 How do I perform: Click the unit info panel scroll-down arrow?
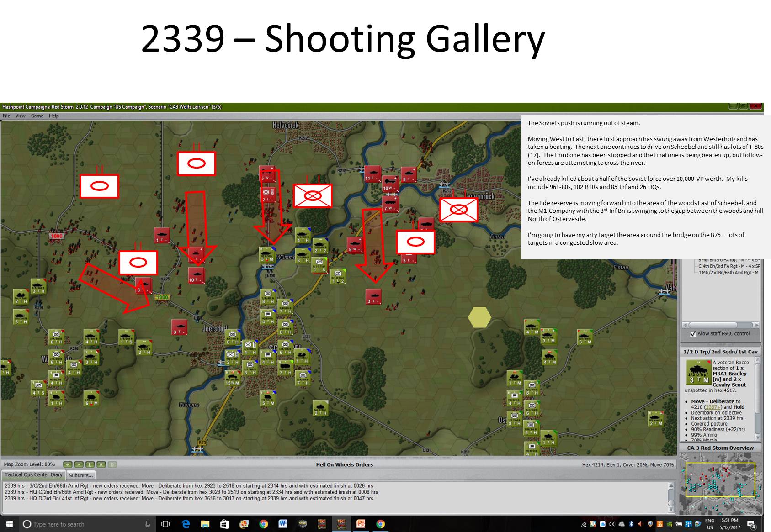758,437
